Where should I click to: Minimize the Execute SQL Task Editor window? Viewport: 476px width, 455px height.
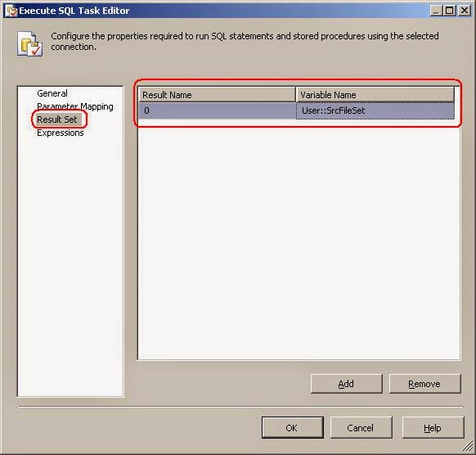pos(436,11)
